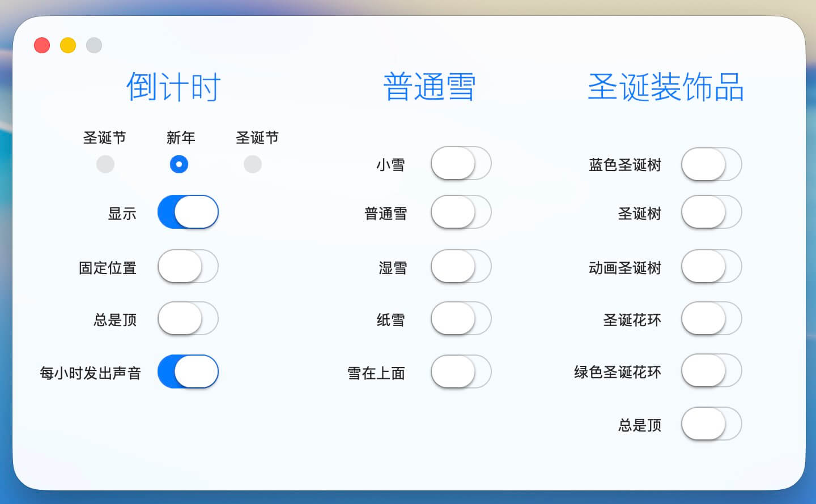Screen dimensions: 816x504
Task: Toggle 总是顶 under 圣诞装饰品 section
Action: point(711,424)
